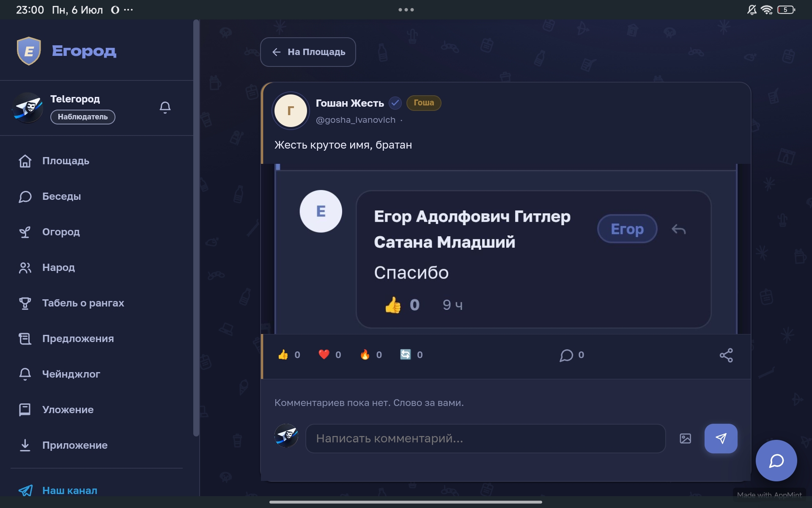Screen dimensions: 812x508
Task: Toggle heart reaction on the post
Action: point(329,355)
